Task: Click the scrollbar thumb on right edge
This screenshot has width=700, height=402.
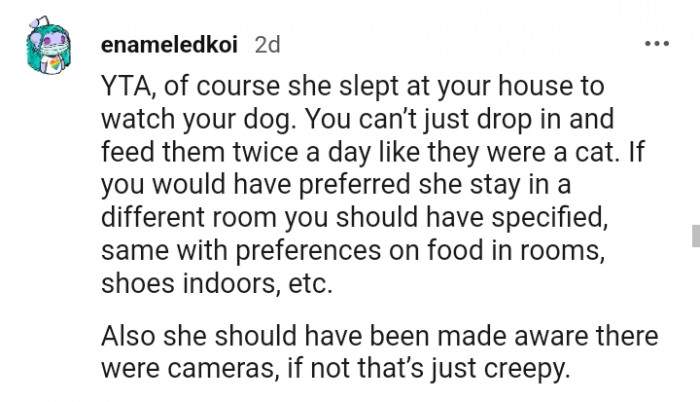Action: (x=694, y=236)
